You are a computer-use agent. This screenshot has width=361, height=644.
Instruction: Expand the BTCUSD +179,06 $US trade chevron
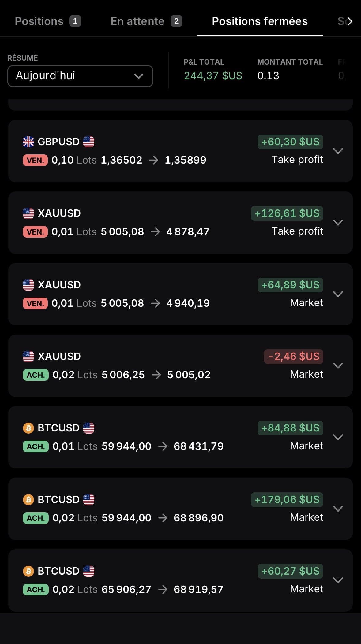click(x=338, y=509)
